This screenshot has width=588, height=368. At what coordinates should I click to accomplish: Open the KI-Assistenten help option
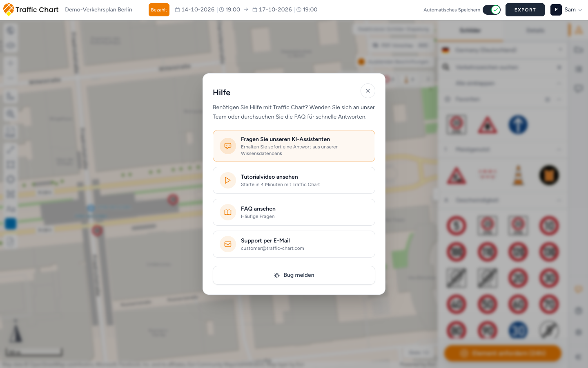click(294, 146)
